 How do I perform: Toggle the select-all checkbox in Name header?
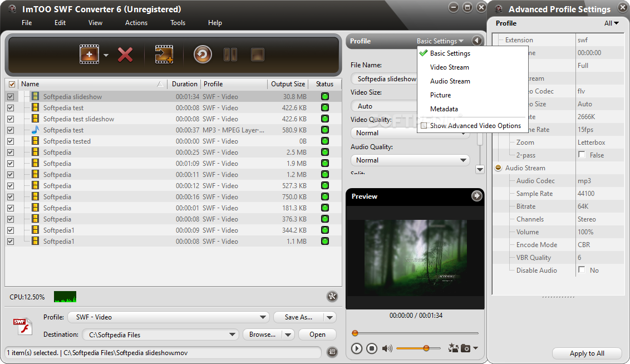[x=12, y=84]
